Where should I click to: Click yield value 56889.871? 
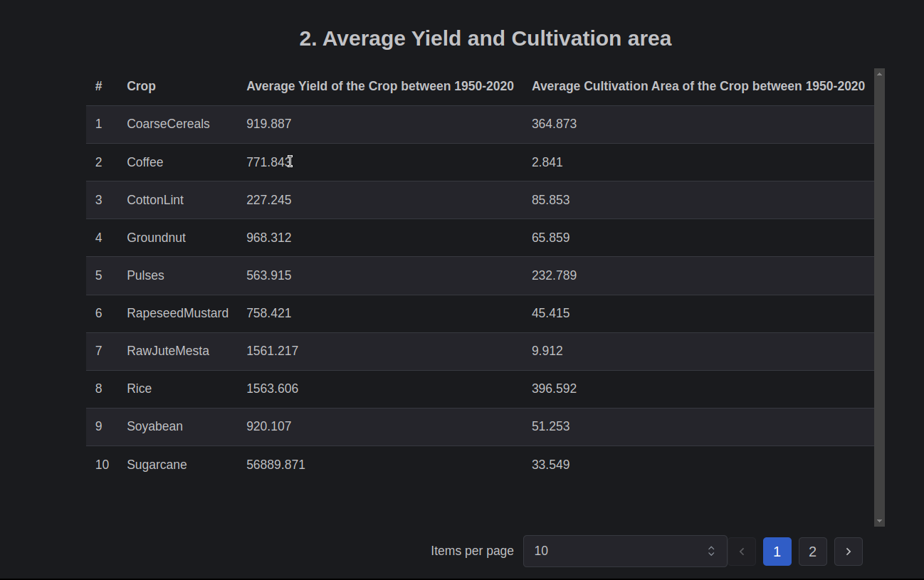pos(275,465)
